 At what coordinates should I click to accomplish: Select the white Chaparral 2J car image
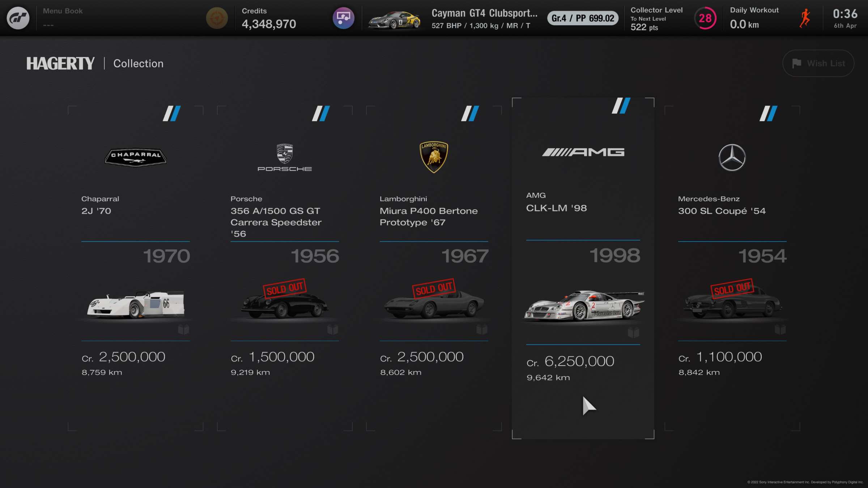[x=136, y=304]
